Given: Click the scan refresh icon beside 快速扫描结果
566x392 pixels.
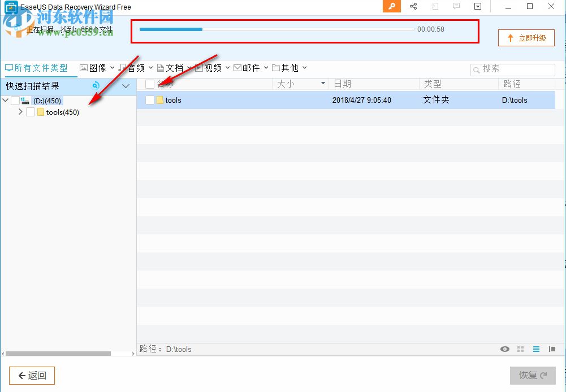Looking at the screenshot, I should tap(96, 86).
